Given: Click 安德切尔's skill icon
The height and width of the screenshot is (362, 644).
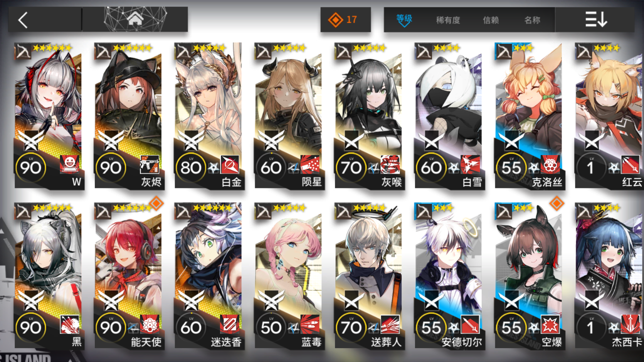Looking at the screenshot, I should click(470, 325).
